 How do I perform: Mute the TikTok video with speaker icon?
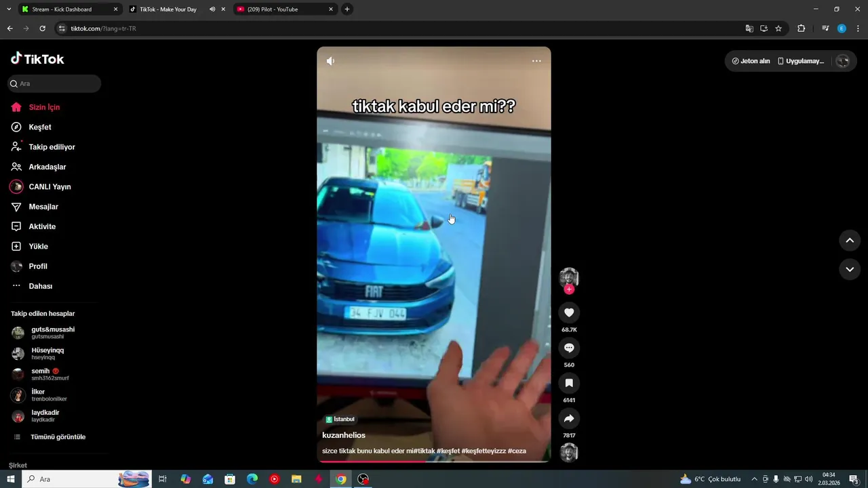(x=330, y=61)
